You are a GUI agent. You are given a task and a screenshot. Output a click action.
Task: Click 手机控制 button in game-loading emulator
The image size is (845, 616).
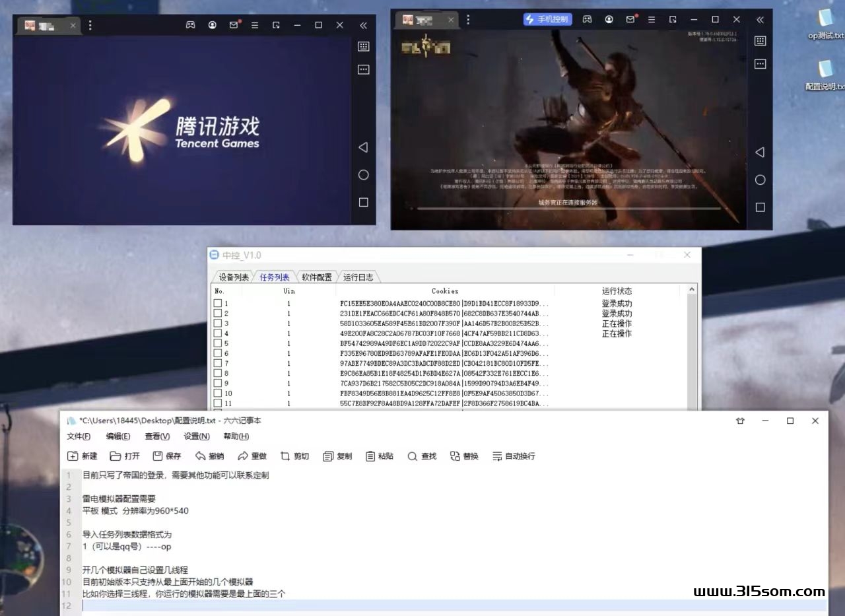pyautogui.click(x=548, y=19)
